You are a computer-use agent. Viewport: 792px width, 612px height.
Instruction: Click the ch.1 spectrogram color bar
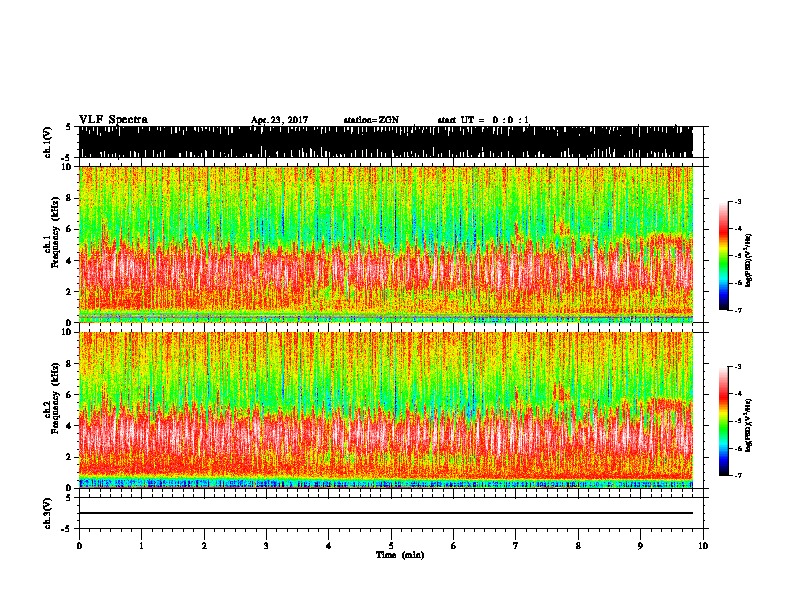pos(723,256)
